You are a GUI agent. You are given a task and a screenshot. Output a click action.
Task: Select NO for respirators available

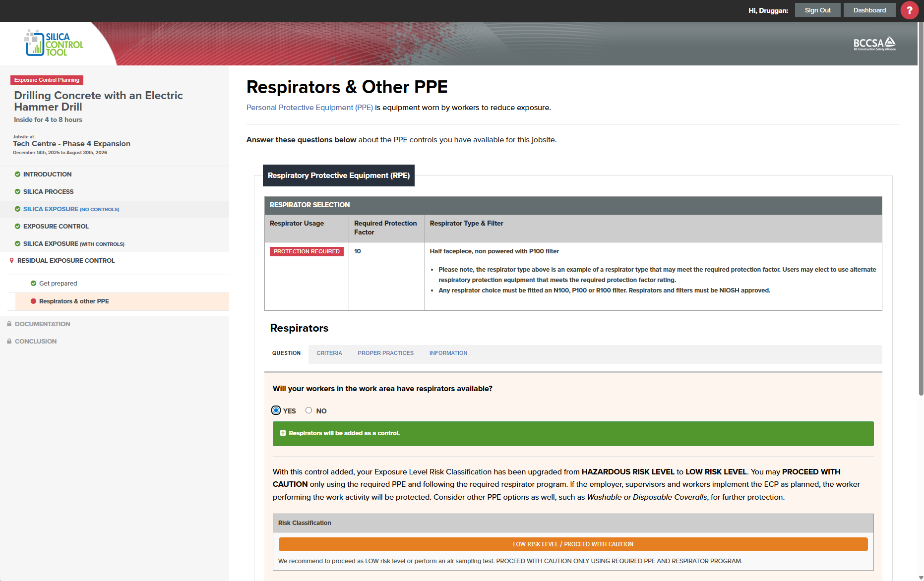(x=308, y=410)
